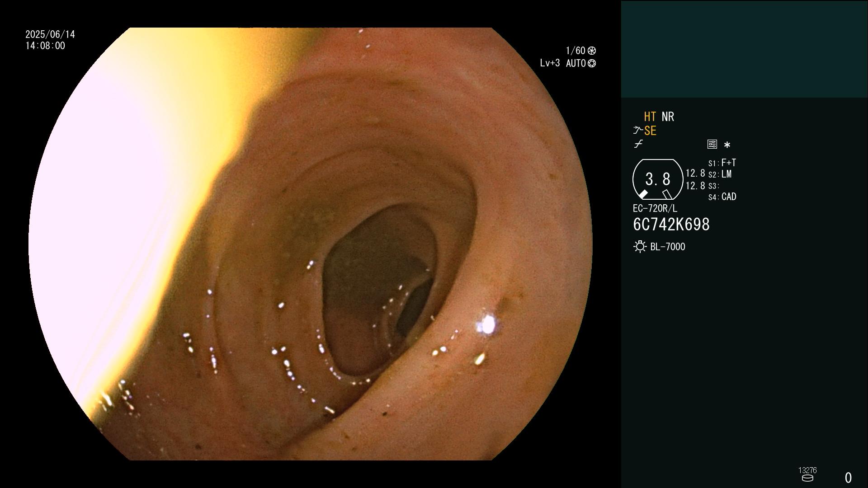The width and height of the screenshot is (868, 488).
Task: Click the BL-7000 light source lamp icon
Action: point(640,247)
